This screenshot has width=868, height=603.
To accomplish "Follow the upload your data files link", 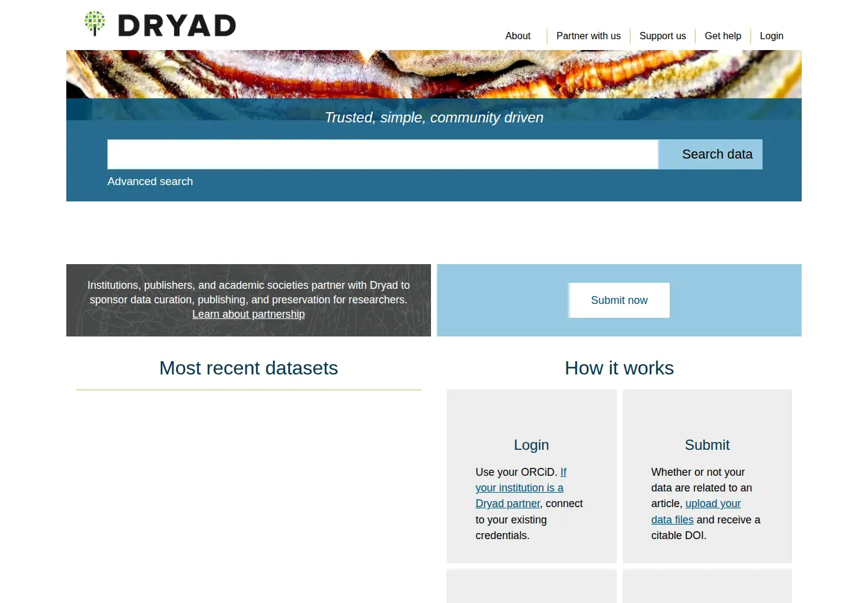I will (696, 511).
